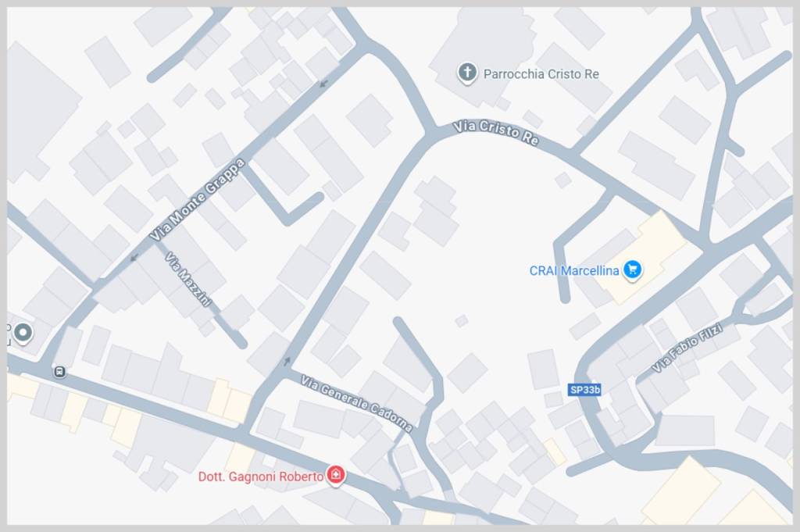Click the one-way arrow at the upper end of Via Monte Grappa
The height and width of the screenshot is (532, 800).
click(323, 84)
